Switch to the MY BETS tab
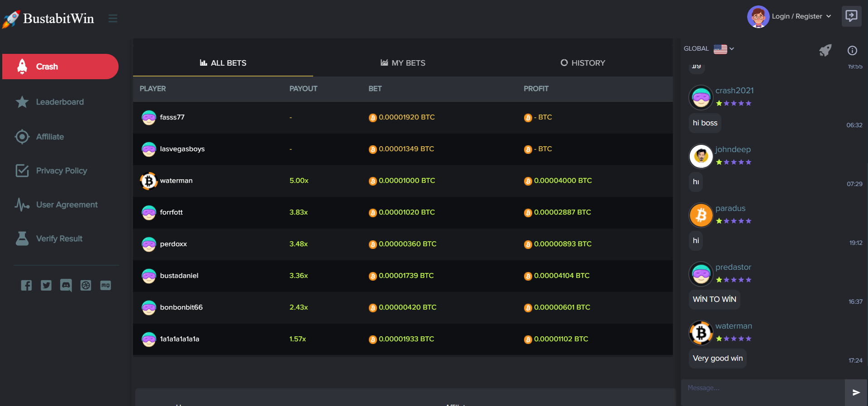Screen dimensions: 868x406 coord(403,63)
